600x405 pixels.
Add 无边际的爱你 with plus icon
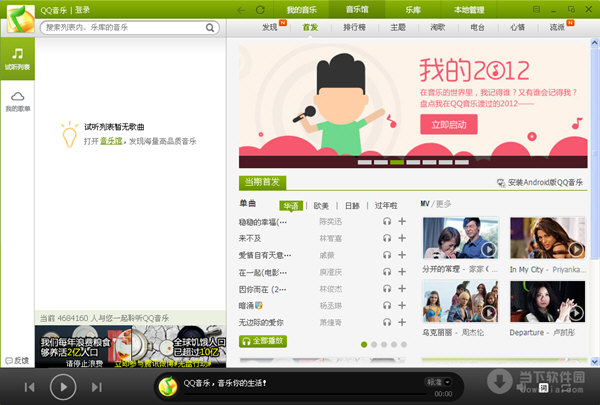click(x=402, y=322)
